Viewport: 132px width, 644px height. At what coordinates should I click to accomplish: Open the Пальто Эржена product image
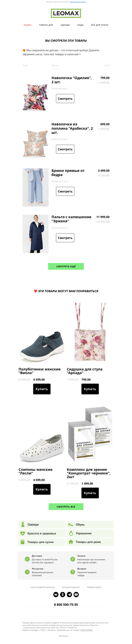coord(36,234)
